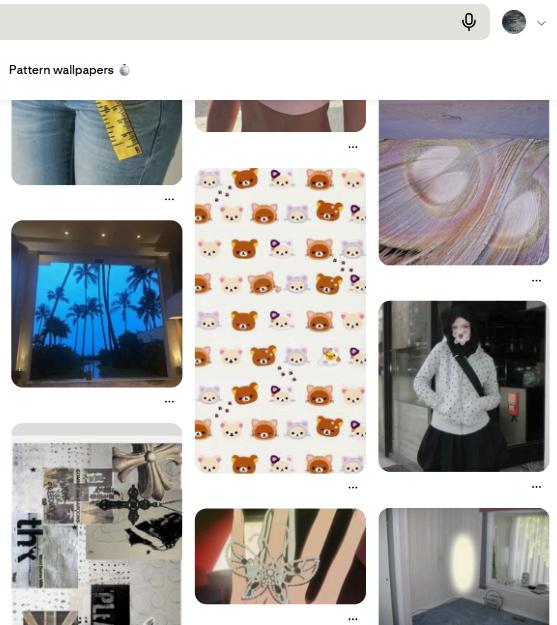This screenshot has width=557, height=625.
Task: Open the person in polka dot hoodie pin
Action: tap(464, 386)
